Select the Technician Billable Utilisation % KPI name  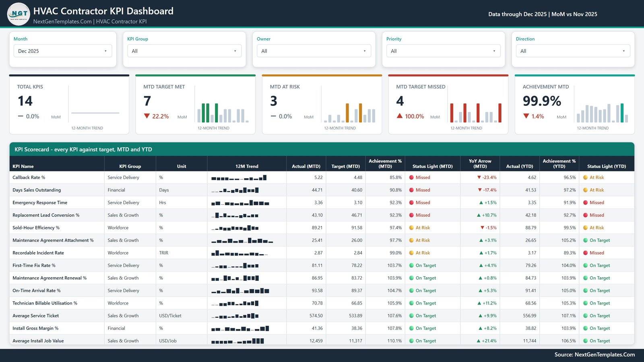click(45, 303)
